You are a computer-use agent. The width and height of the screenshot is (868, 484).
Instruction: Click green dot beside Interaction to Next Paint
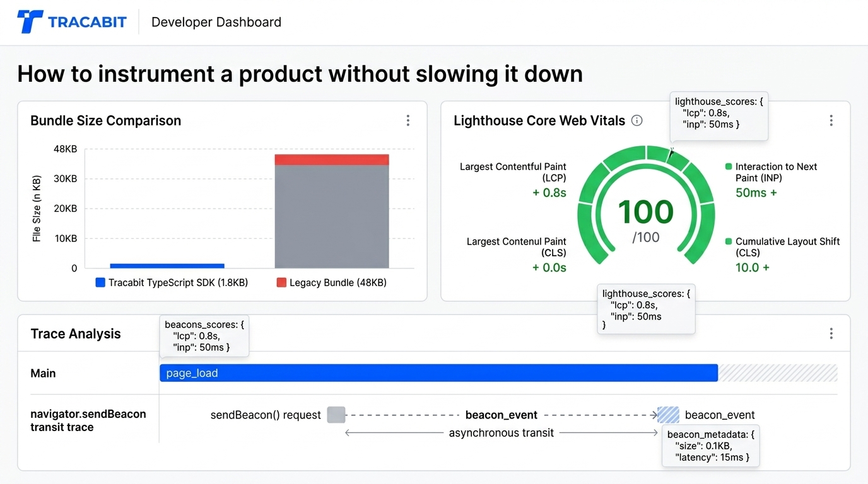click(729, 167)
